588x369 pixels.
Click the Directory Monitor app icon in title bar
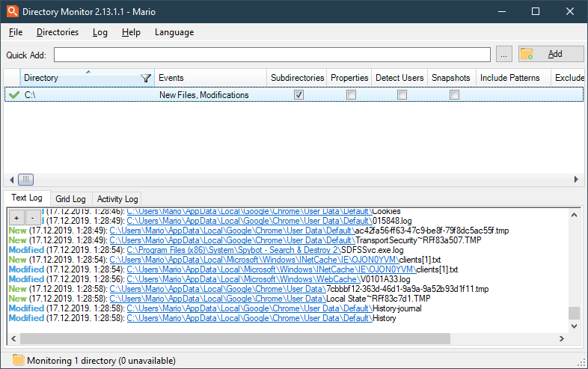click(x=12, y=12)
